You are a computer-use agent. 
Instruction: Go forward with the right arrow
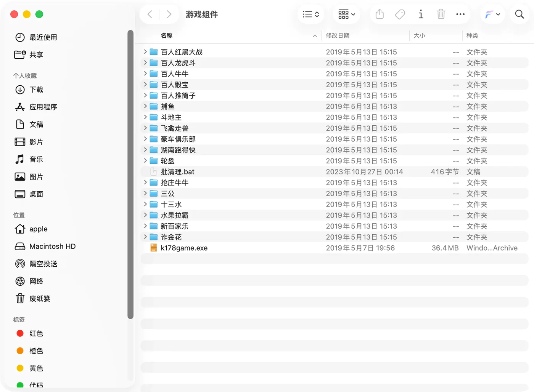point(169,14)
